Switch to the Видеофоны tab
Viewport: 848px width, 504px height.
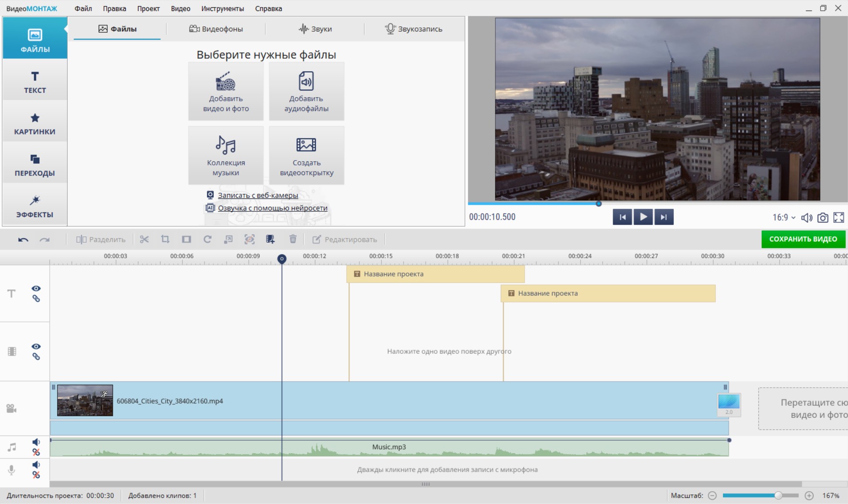[216, 29]
